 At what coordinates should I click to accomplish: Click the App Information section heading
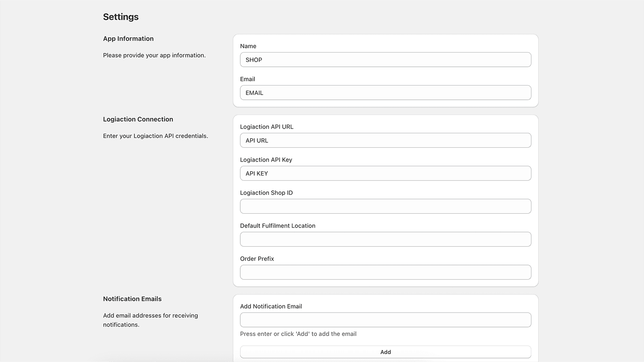tap(128, 39)
